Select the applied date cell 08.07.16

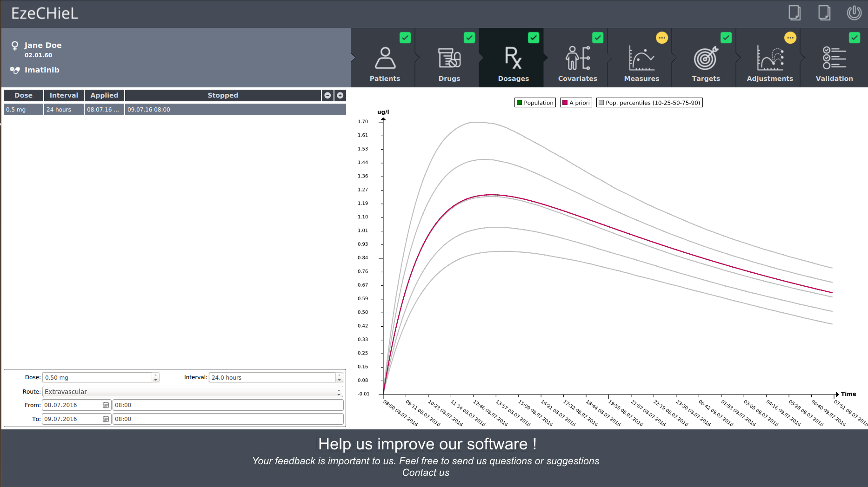tap(104, 110)
